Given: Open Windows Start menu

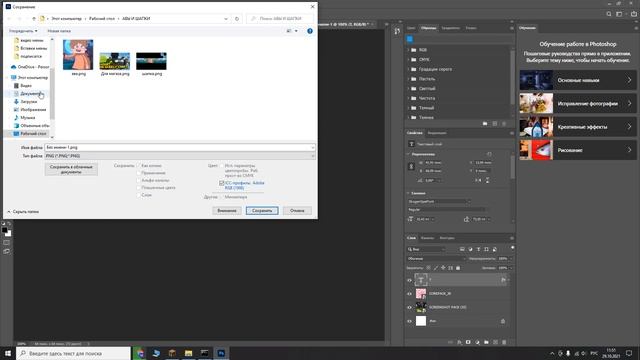Looking at the screenshot, I should 8,353.
